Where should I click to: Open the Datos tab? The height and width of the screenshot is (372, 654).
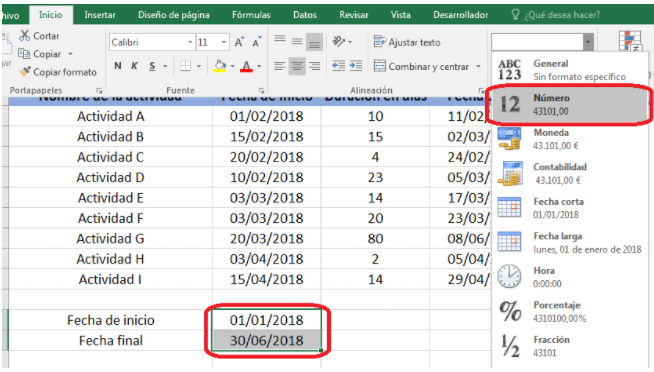[305, 15]
